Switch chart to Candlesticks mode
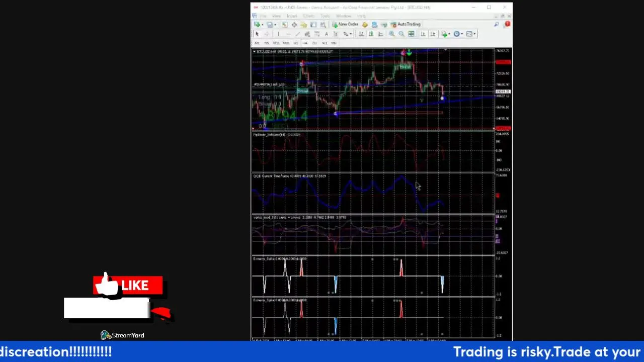The image size is (644, 362). 371,34
